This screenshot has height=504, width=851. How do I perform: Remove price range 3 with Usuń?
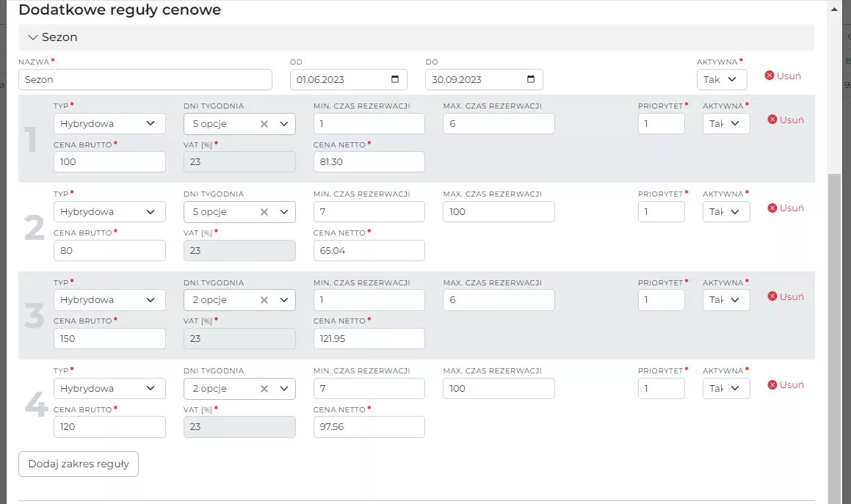pos(786,296)
